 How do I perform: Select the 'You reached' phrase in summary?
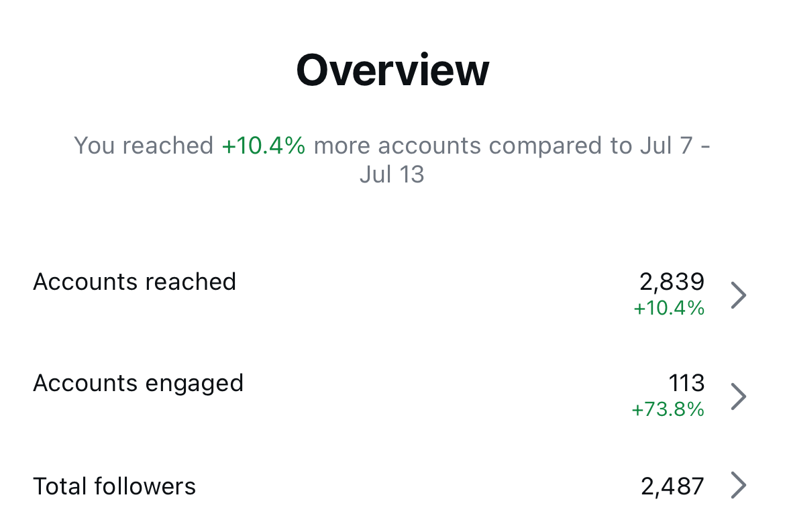(143, 146)
